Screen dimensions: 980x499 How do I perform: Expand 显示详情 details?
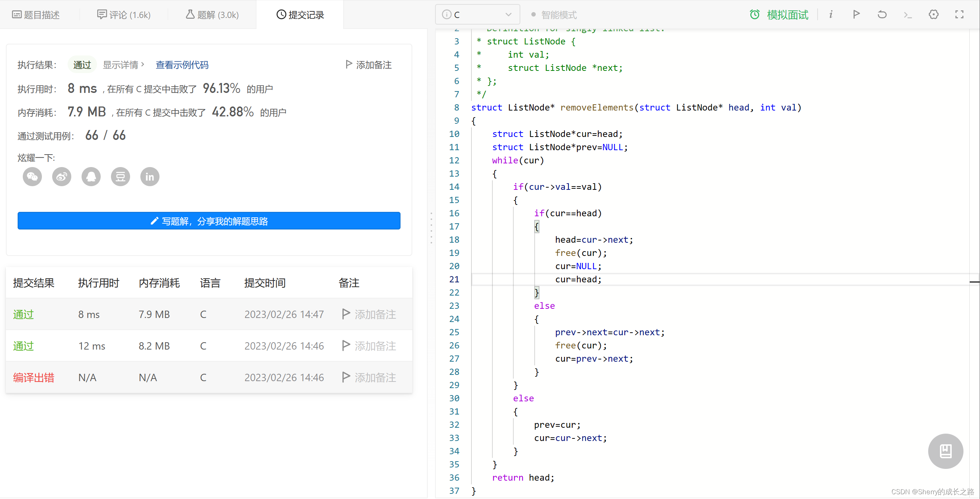click(x=123, y=65)
